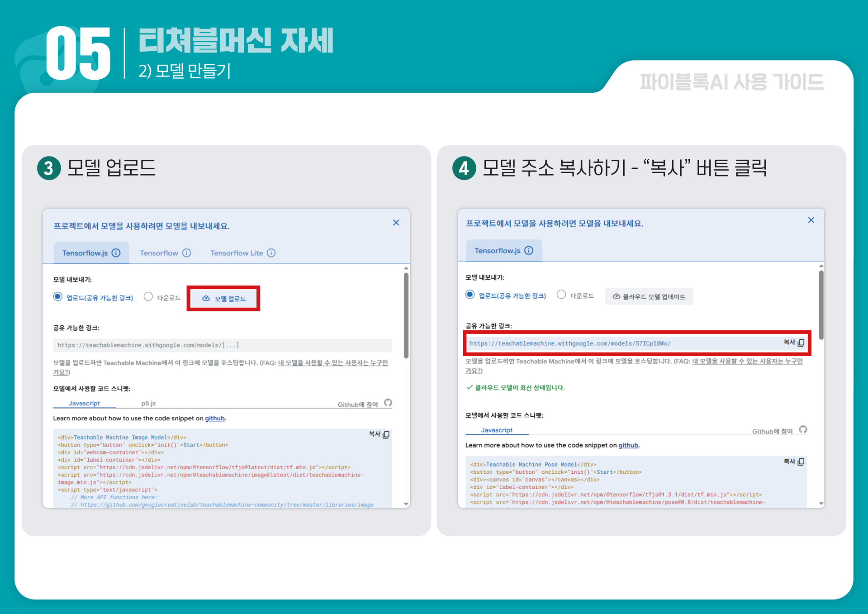868x614 pixels.
Task: Click the right dialog scroll up arrow
Action: pyautogui.click(x=821, y=266)
